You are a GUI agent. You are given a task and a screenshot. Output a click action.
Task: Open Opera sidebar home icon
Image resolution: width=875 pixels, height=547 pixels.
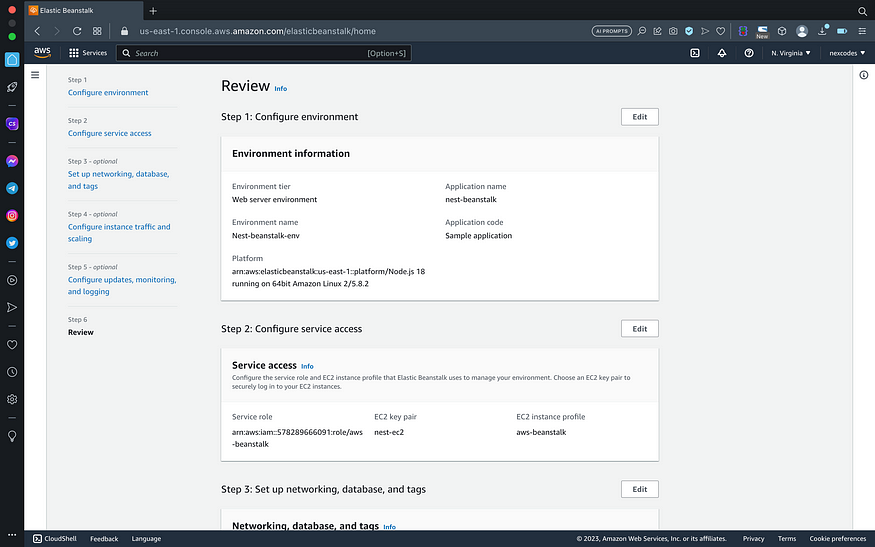(x=12, y=60)
